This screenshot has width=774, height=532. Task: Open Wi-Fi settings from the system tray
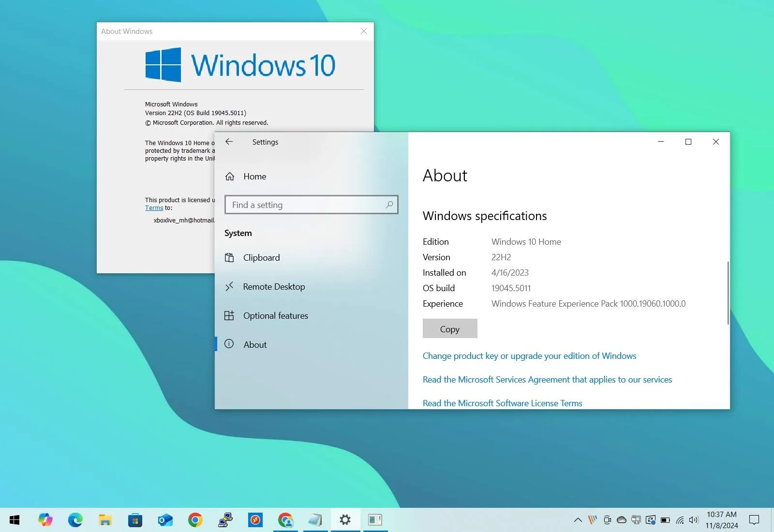(x=679, y=520)
